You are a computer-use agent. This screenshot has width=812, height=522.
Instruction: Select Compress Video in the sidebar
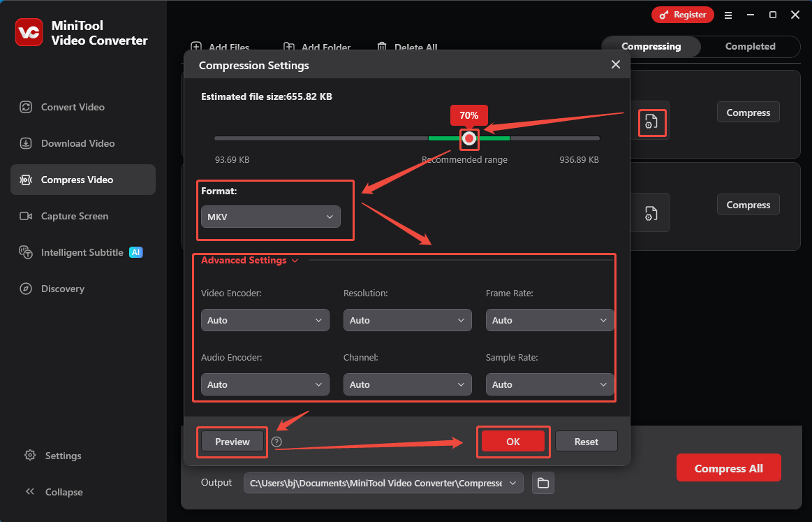[83, 180]
